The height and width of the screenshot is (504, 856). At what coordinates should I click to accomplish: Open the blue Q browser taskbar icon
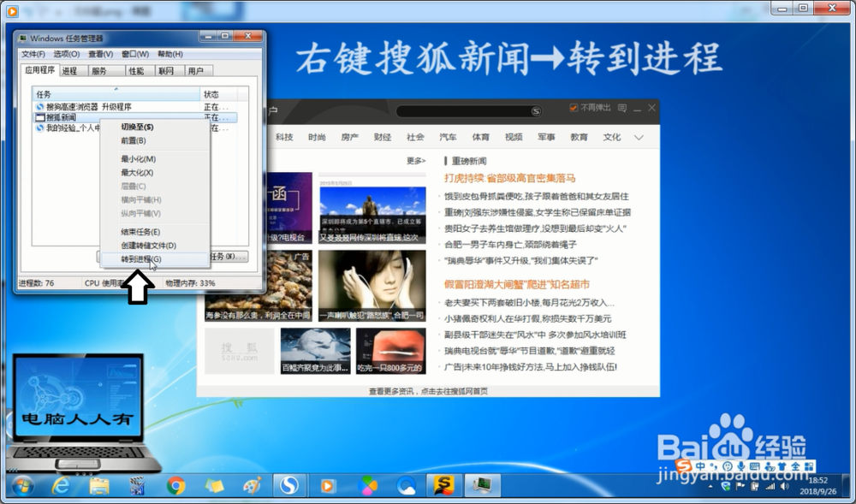(x=406, y=485)
